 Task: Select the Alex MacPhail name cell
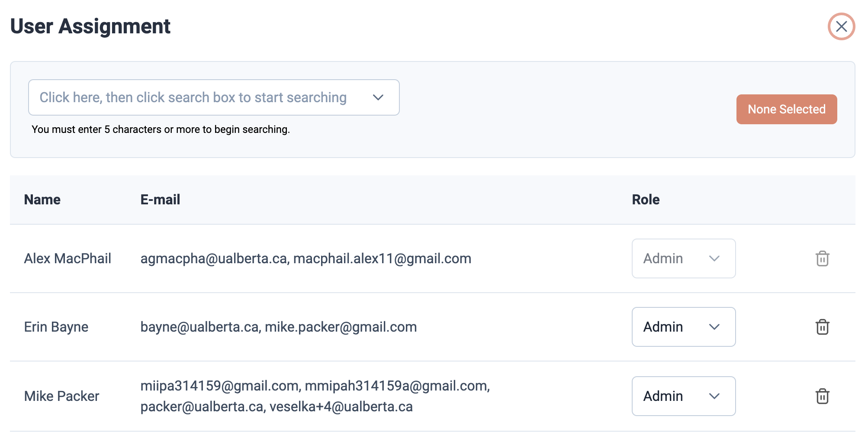[x=68, y=258]
